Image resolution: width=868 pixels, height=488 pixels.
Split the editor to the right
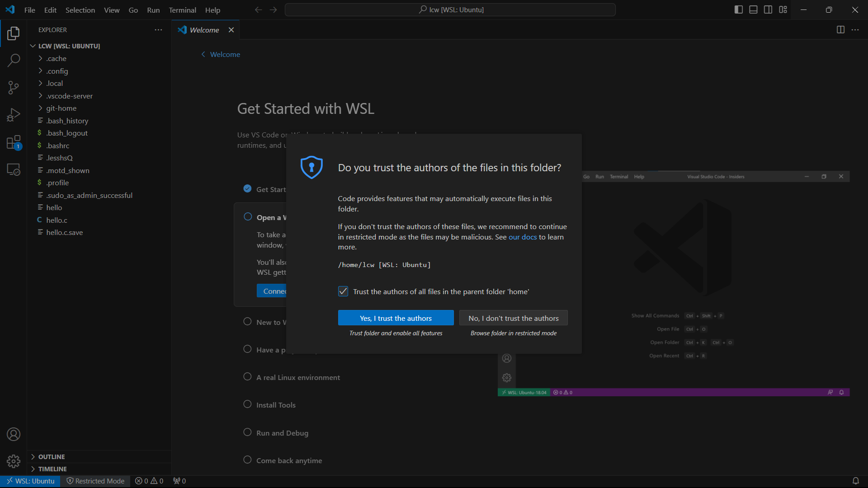840,30
